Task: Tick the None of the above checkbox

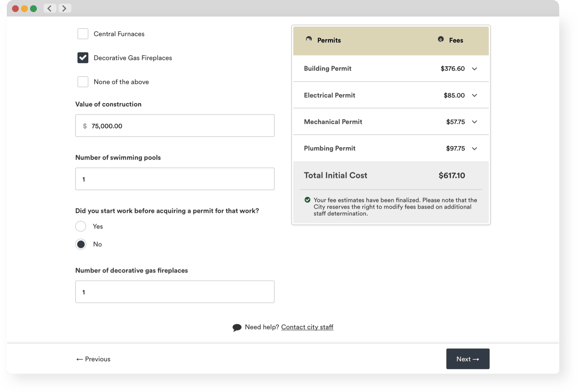Action: [x=83, y=82]
